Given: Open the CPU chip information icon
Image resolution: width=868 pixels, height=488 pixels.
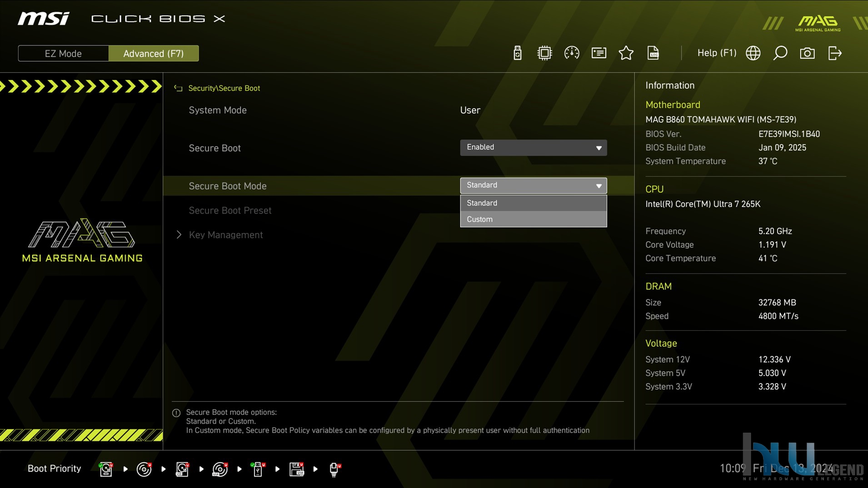Looking at the screenshot, I should click(x=544, y=53).
